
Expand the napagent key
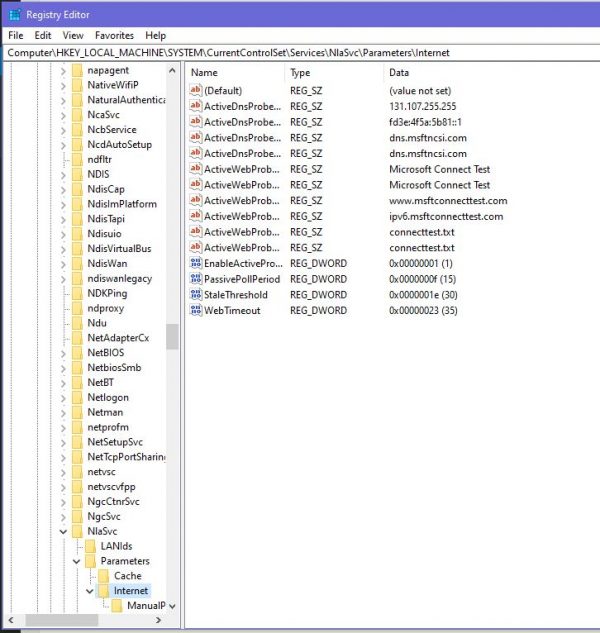[x=63, y=70]
